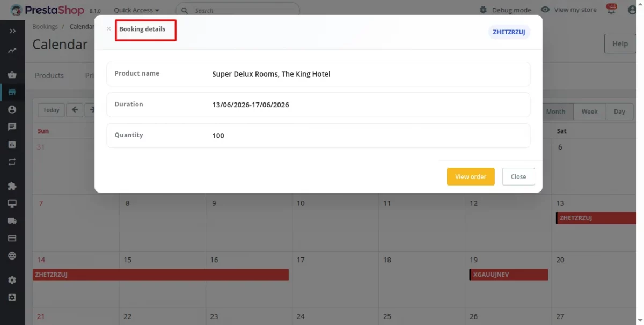Open the user profile avatar icon
644x325 pixels.
click(x=632, y=10)
